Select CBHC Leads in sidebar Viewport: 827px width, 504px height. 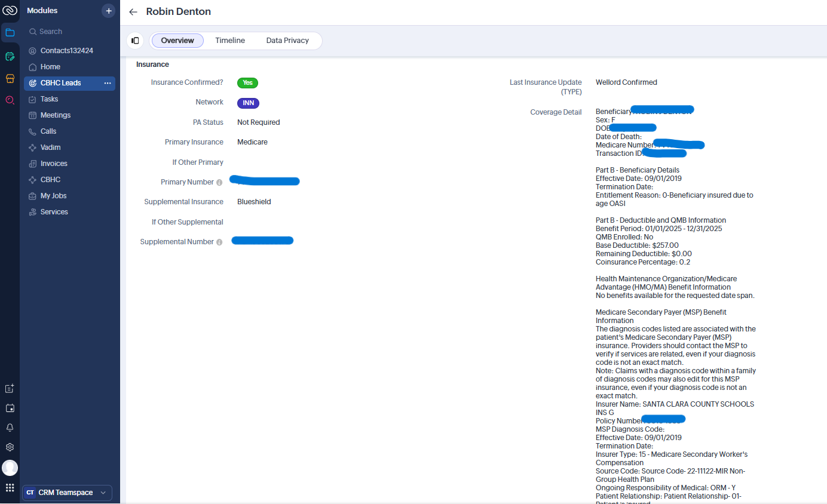click(62, 83)
